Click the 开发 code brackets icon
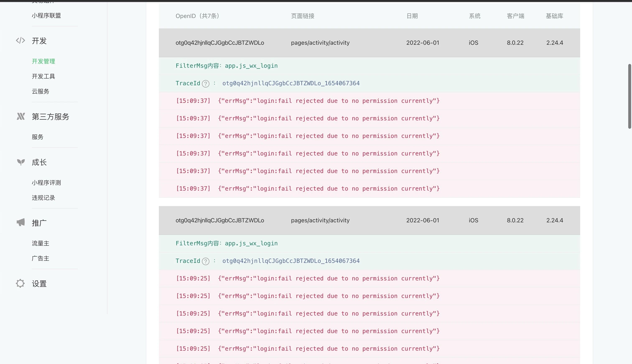The height and width of the screenshot is (364, 632). point(20,41)
